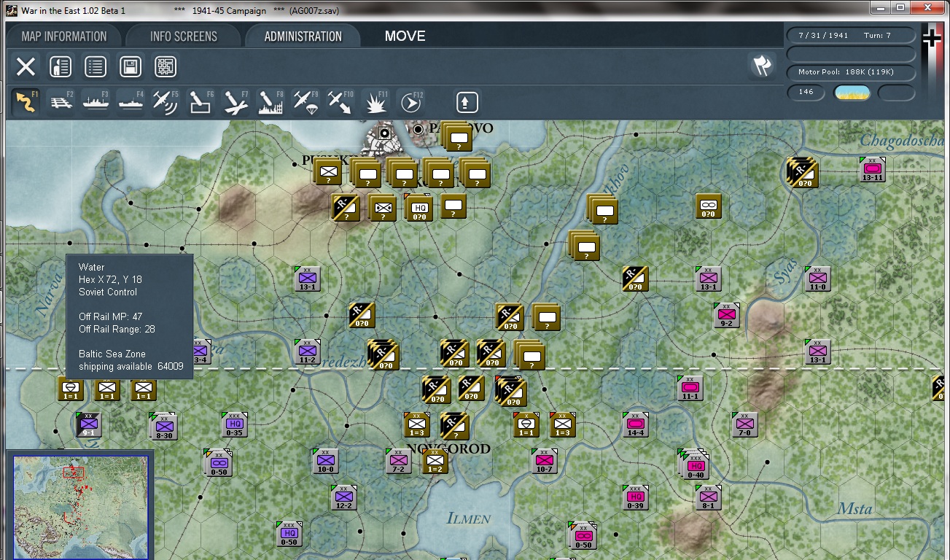Select the purple infantry unit 11-2
This screenshot has height=560, width=950.
[307, 351]
